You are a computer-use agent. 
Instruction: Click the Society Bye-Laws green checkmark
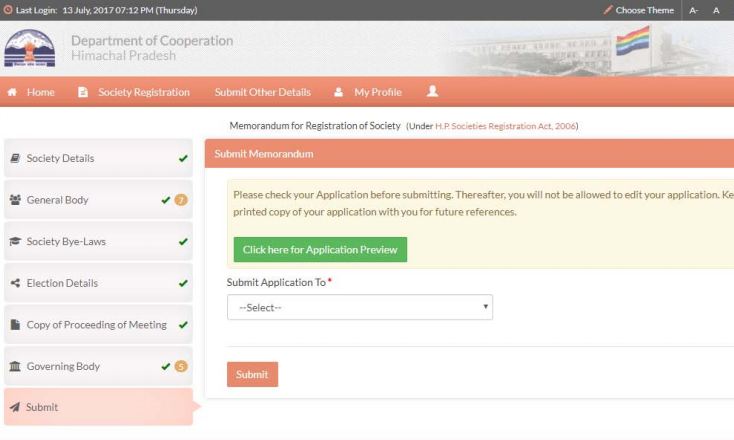[183, 242]
